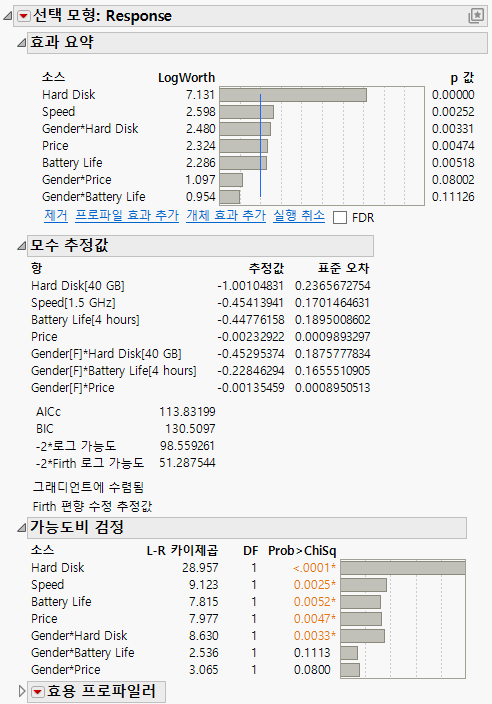Click the Hard Disk[40 GB] term
The width and height of the screenshot is (492, 704).
[x=78, y=286]
